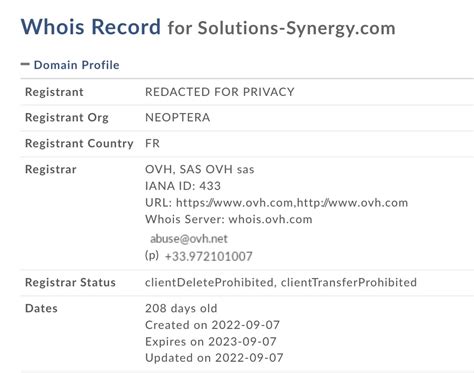Select the REDACTED FOR PRIVACY registrant value
The image size is (474, 373).
coord(220,92)
